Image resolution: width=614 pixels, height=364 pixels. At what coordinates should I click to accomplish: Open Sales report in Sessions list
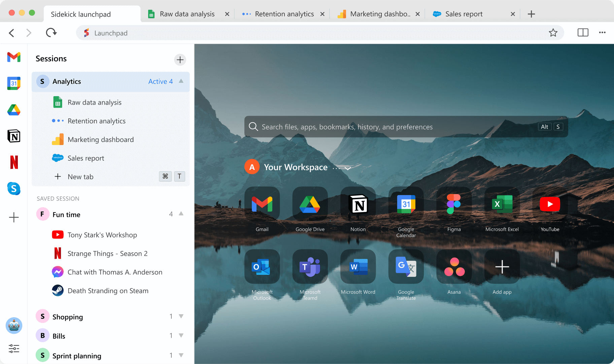click(111, 158)
